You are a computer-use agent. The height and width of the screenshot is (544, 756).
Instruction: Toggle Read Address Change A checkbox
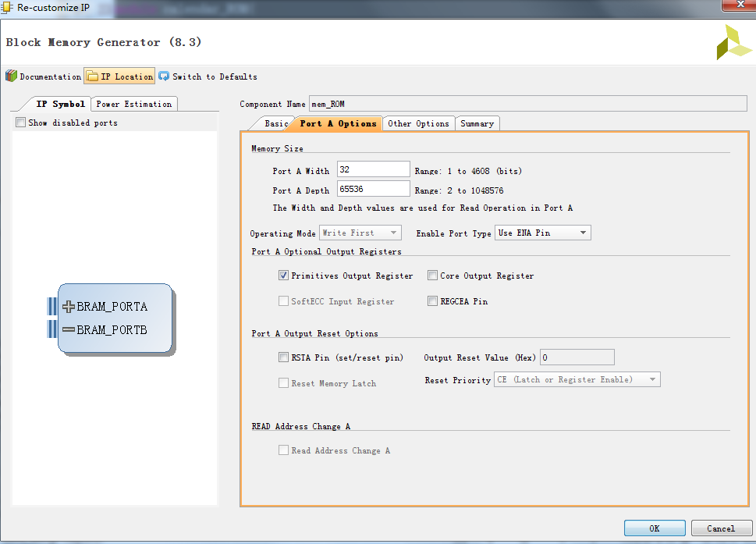[x=283, y=450]
